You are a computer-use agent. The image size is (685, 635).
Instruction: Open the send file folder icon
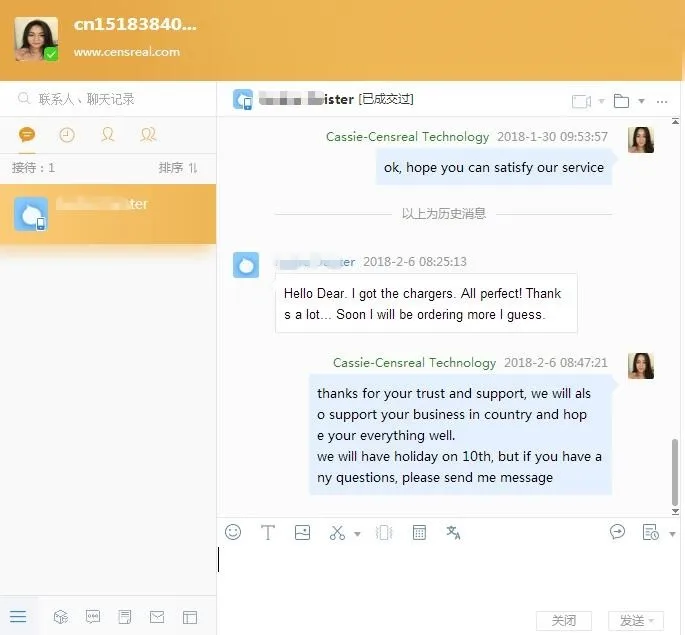click(x=621, y=101)
